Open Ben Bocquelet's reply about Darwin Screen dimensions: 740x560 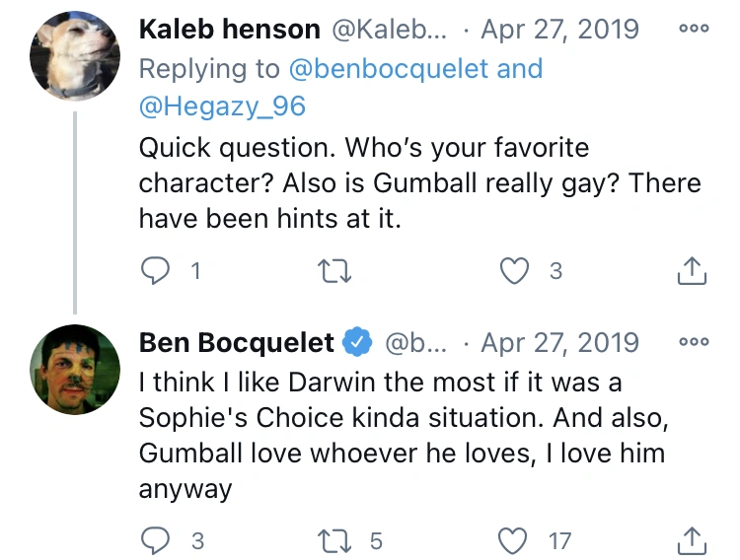[395, 435]
